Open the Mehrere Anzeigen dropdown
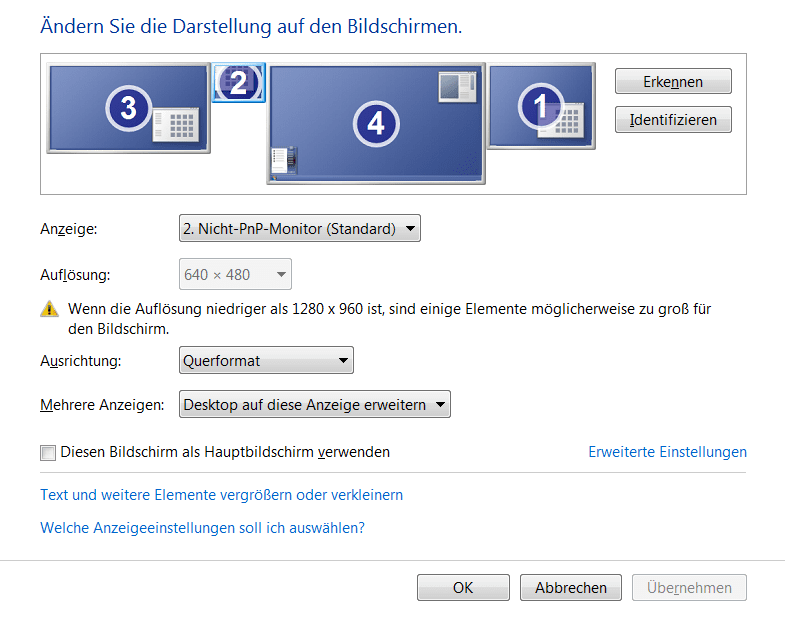 click(x=315, y=404)
